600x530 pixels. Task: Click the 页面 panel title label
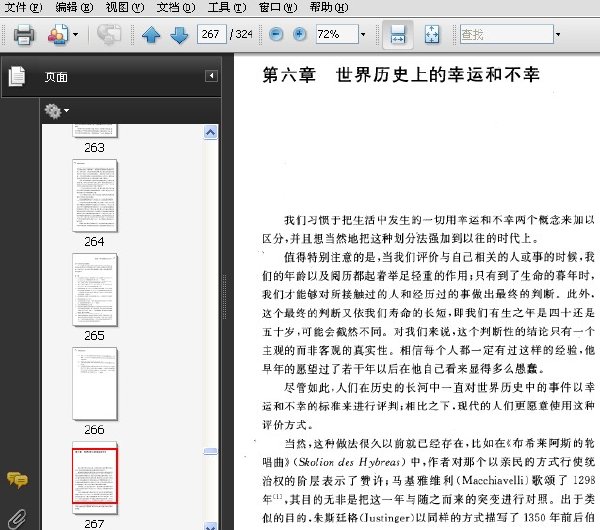point(56,77)
